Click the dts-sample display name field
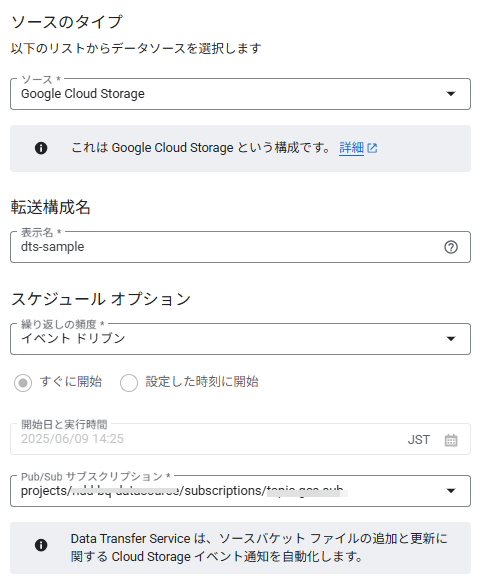The width and height of the screenshot is (487, 588). (x=240, y=247)
